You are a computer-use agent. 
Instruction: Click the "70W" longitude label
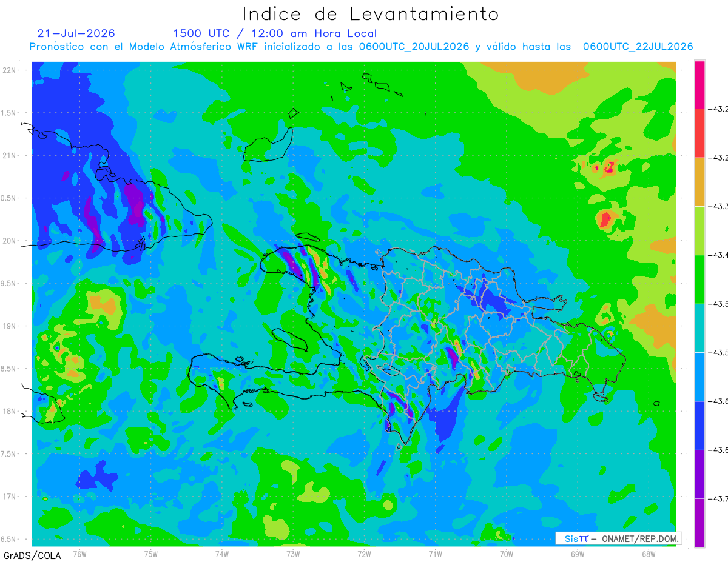tap(507, 554)
